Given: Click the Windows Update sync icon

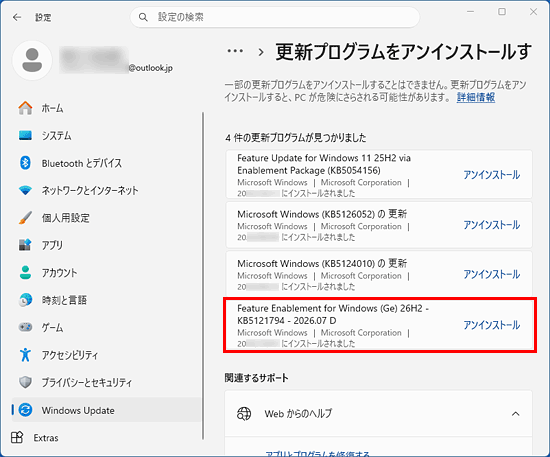Looking at the screenshot, I should pyautogui.click(x=25, y=410).
